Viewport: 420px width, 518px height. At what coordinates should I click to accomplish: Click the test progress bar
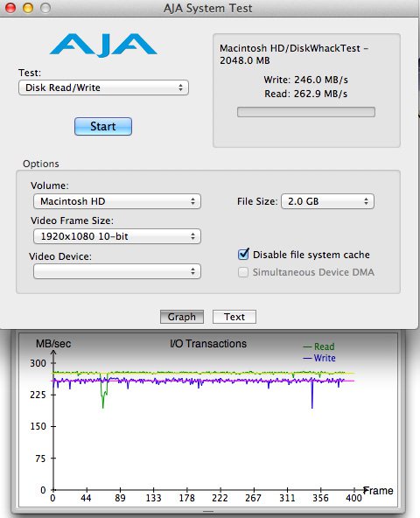306,112
